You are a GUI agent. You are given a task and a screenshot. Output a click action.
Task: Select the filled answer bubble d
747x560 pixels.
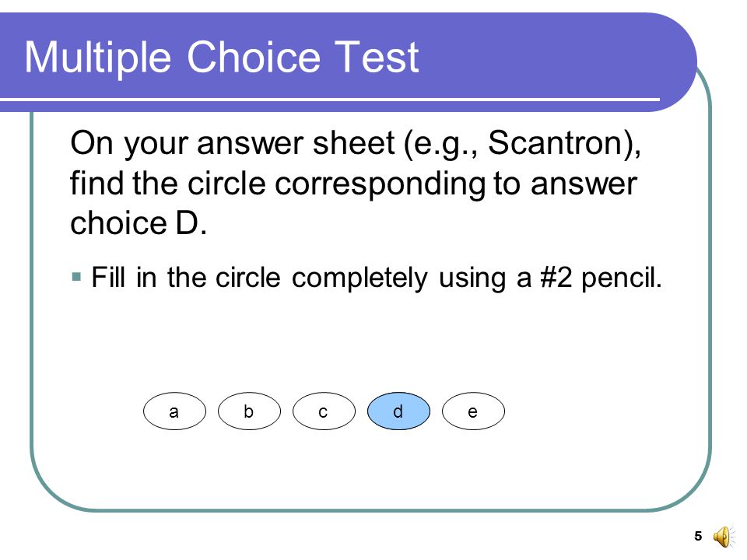coord(398,411)
